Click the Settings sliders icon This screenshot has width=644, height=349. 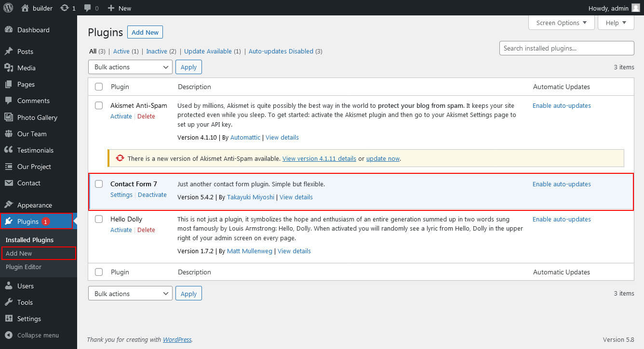click(x=8, y=319)
